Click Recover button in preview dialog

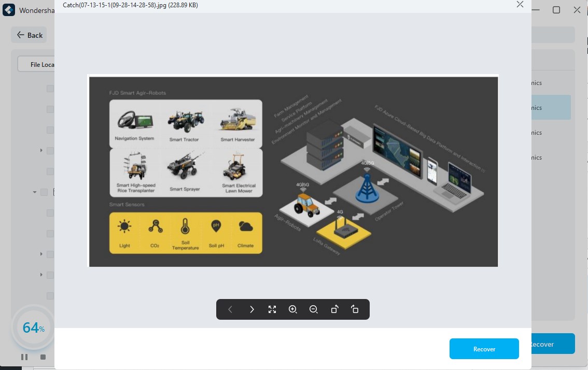click(x=484, y=349)
